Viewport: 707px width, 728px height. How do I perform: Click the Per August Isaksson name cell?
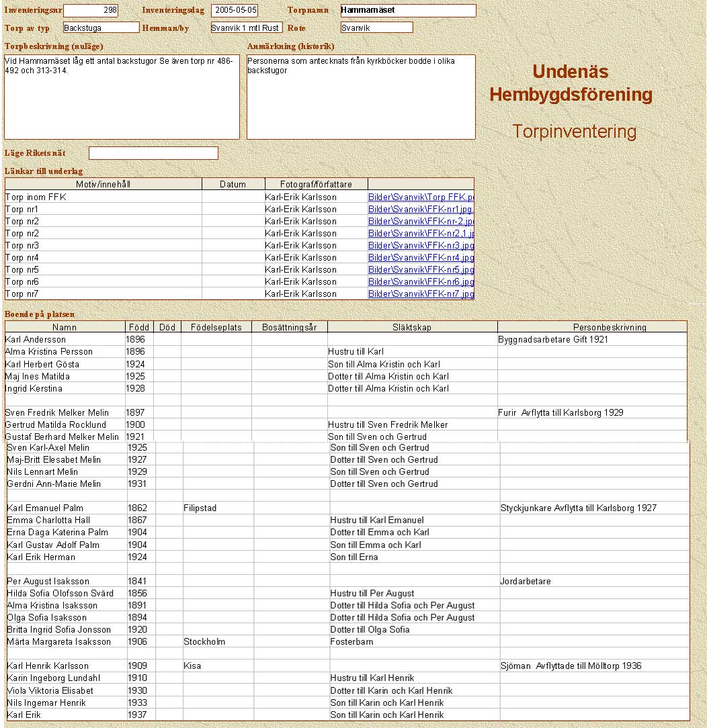coord(66,582)
